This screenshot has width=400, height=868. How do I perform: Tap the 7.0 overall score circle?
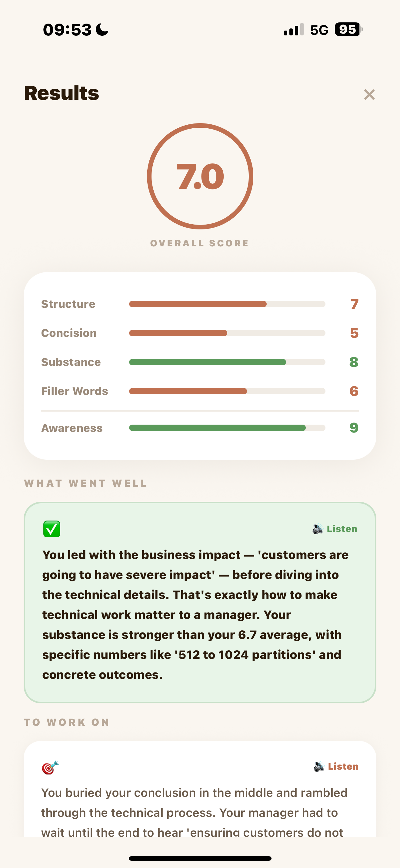pos(200,176)
